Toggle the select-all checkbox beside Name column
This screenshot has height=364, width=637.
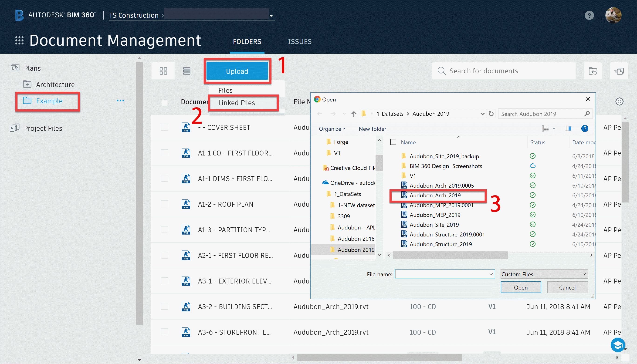click(x=393, y=142)
